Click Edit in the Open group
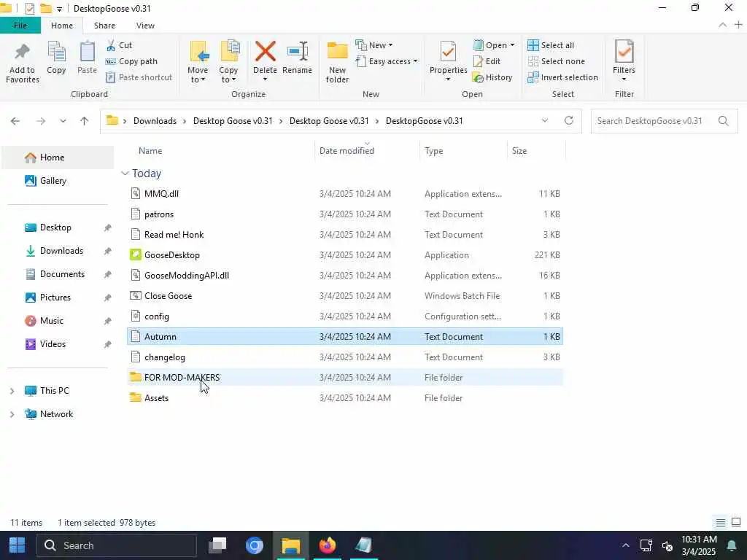 [487, 61]
